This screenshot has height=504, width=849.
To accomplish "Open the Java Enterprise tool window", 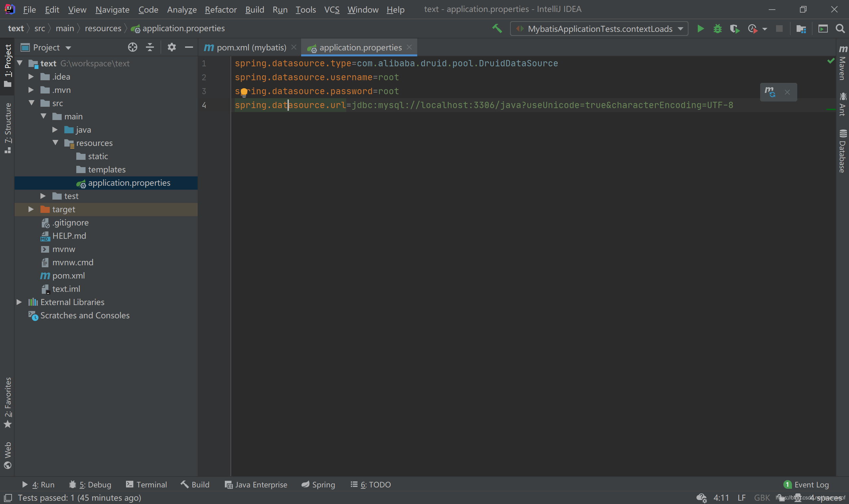I will click(x=256, y=485).
